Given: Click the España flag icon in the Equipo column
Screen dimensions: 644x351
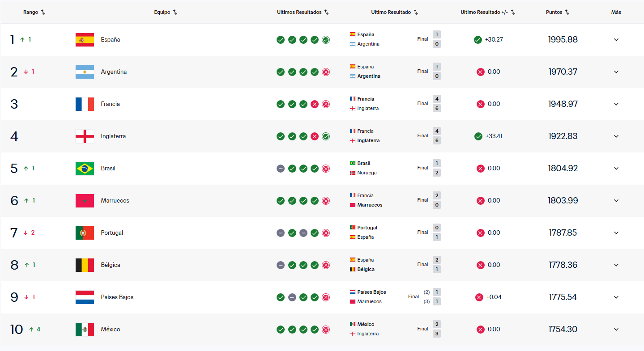Looking at the screenshot, I should pyautogui.click(x=85, y=40).
